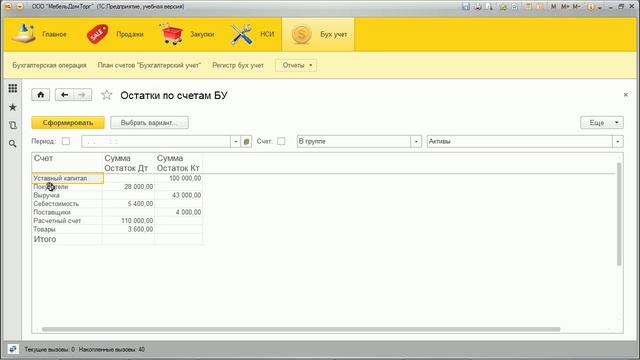Click the print icon in title bar
640x360 pixels.
click(x=477, y=7)
